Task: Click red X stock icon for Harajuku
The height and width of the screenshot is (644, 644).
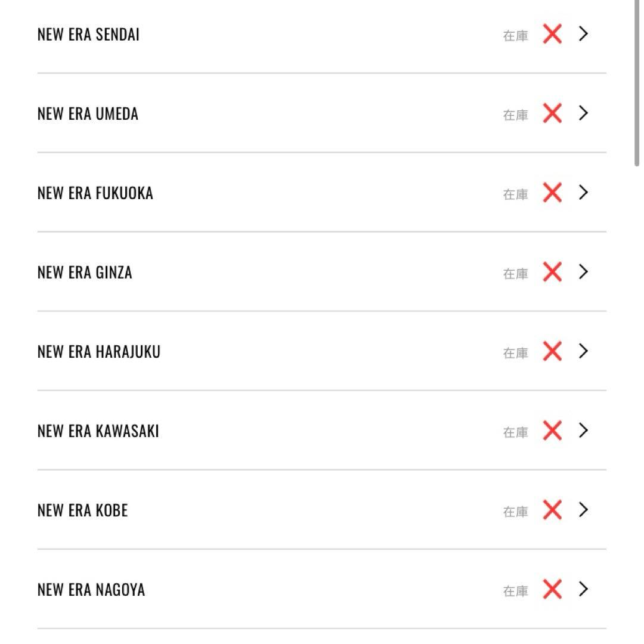Action: (552, 351)
